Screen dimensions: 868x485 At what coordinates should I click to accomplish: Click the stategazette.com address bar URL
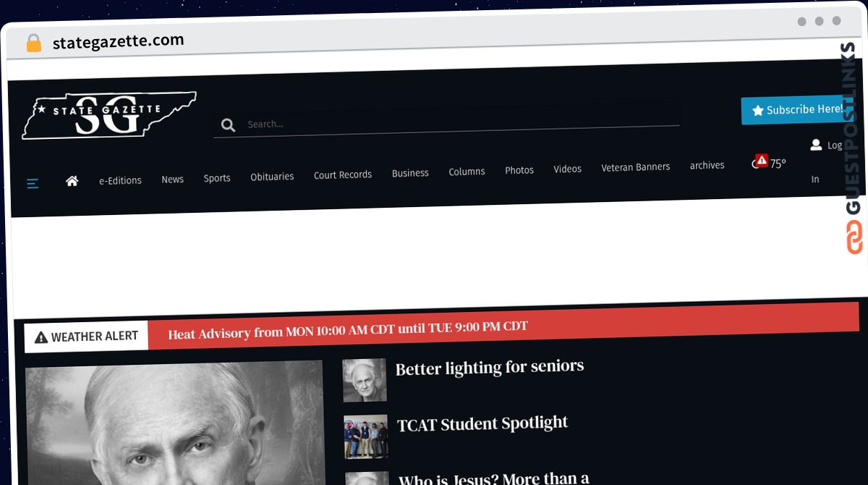coord(119,41)
